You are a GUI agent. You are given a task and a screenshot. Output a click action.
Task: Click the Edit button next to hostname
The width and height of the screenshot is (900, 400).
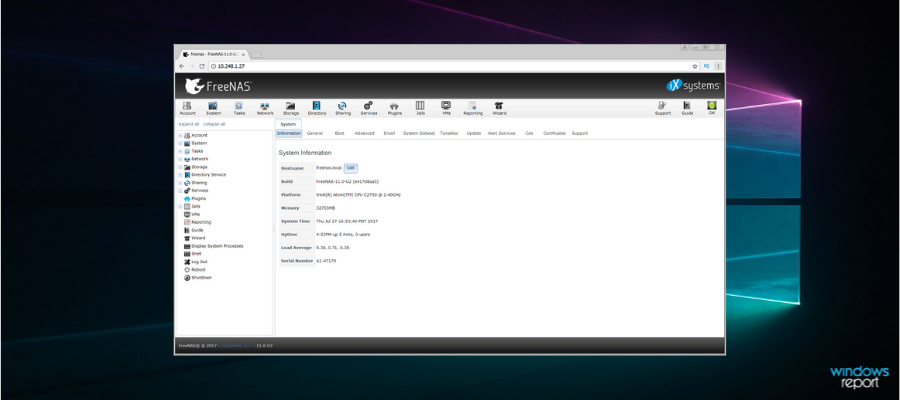pos(351,168)
